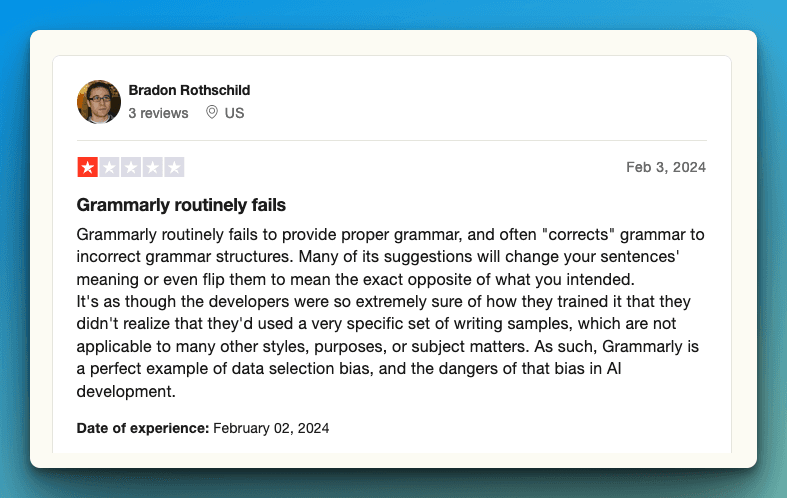
Task: Click the "3 reviews" count
Action: (158, 113)
